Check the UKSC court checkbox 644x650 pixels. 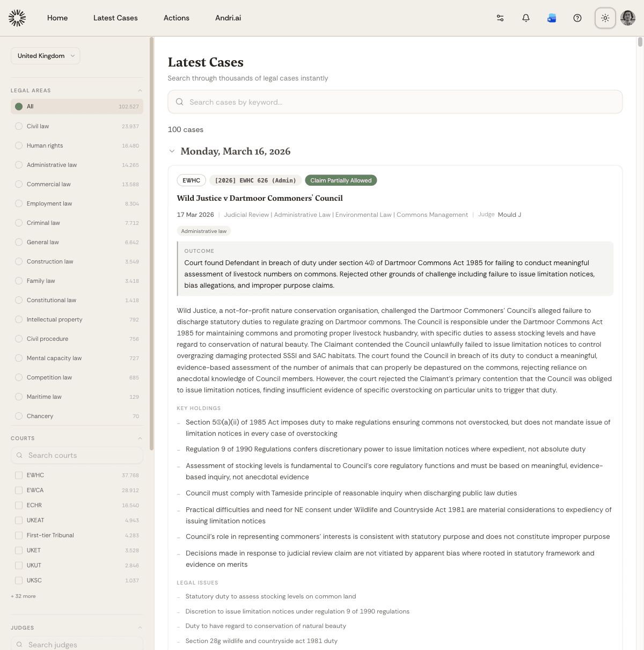pos(19,580)
